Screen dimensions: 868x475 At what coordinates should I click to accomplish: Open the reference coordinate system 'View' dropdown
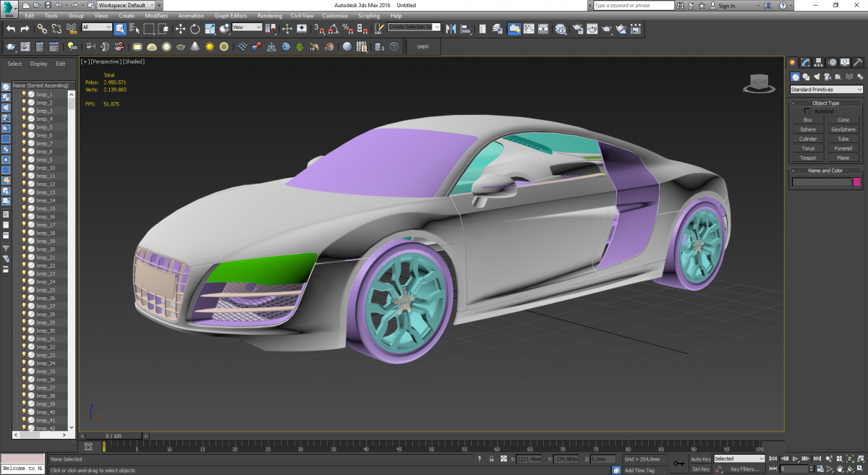247,27
